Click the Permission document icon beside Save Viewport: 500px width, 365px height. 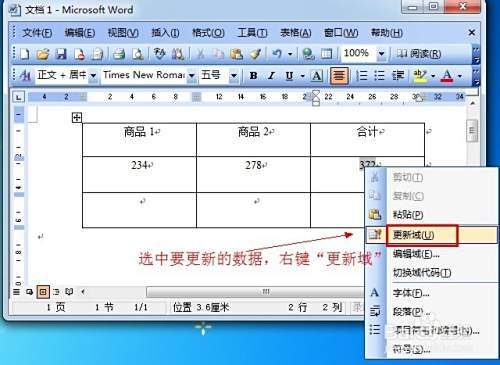pos(79,54)
